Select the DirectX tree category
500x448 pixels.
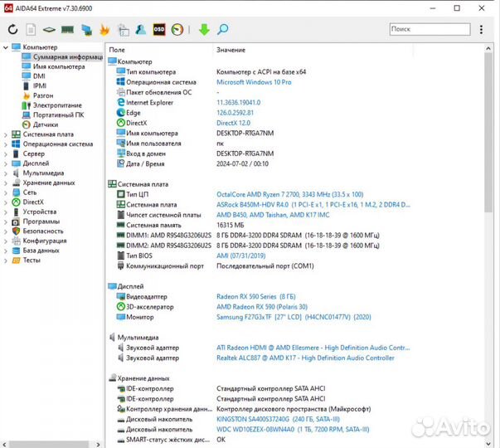[x=27, y=202]
